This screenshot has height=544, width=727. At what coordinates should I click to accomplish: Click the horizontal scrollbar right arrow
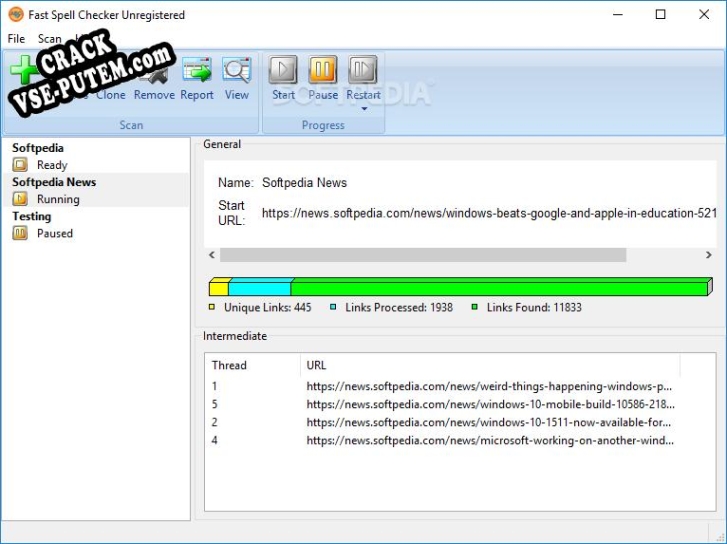(708, 255)
